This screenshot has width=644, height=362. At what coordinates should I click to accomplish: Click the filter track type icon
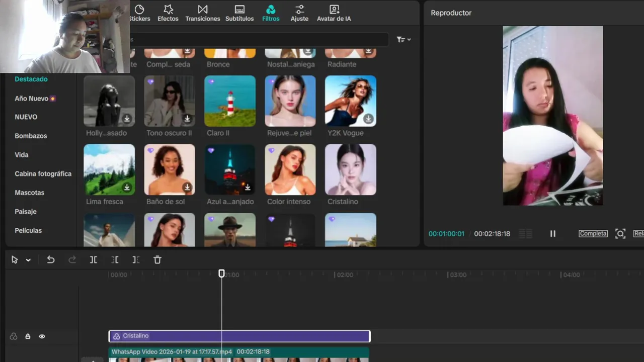(x=14, y=337)
